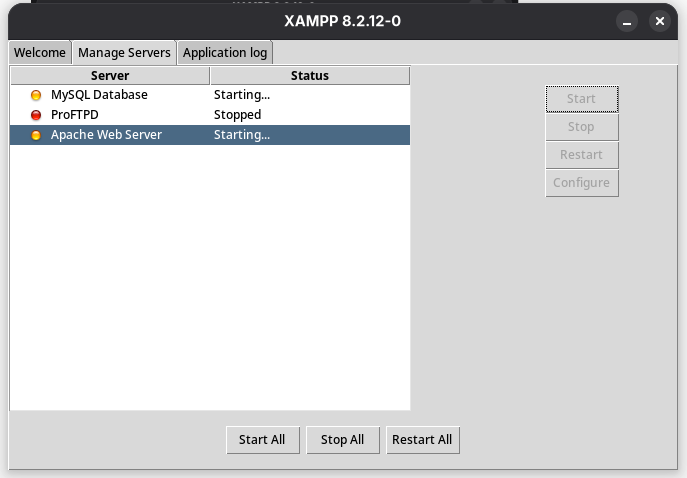Open the Manage Servers tab
Viewport: 687px width, 478px height.
[x=124, y=53]
